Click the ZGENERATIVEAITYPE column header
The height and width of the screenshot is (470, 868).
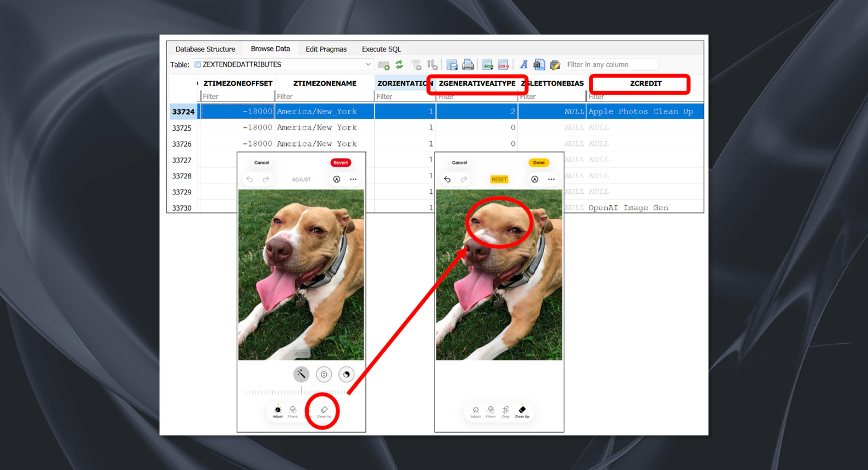(477, 83)
